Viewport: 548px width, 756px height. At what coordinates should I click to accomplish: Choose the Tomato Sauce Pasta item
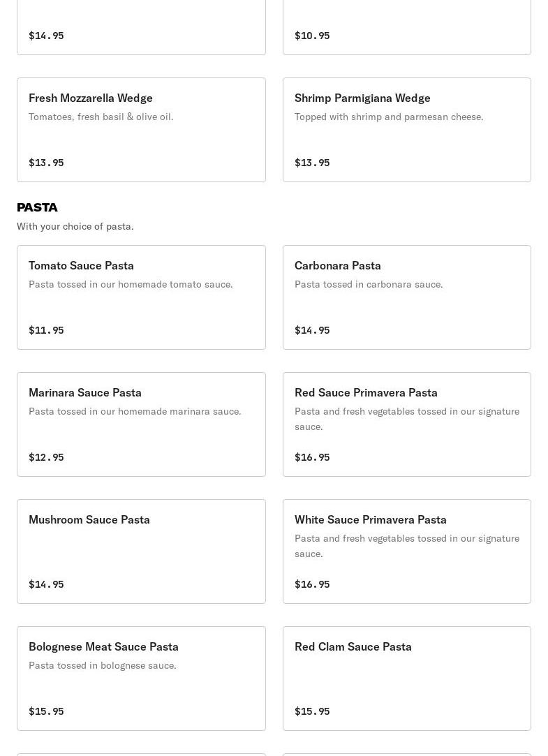pyautogui.click(x=141, y=297)
